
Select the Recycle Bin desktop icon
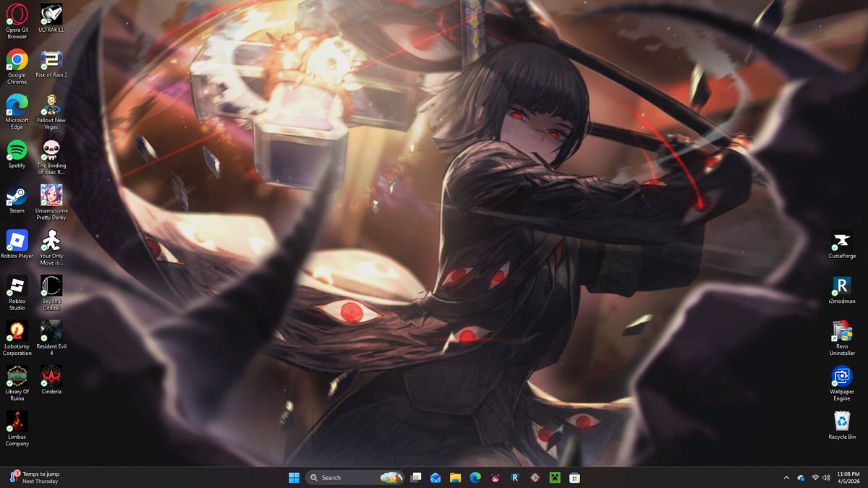tap(842, 426)
